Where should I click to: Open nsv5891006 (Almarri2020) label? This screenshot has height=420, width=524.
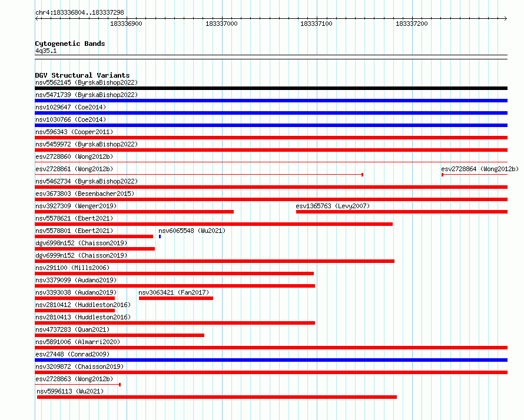(78, 342)
